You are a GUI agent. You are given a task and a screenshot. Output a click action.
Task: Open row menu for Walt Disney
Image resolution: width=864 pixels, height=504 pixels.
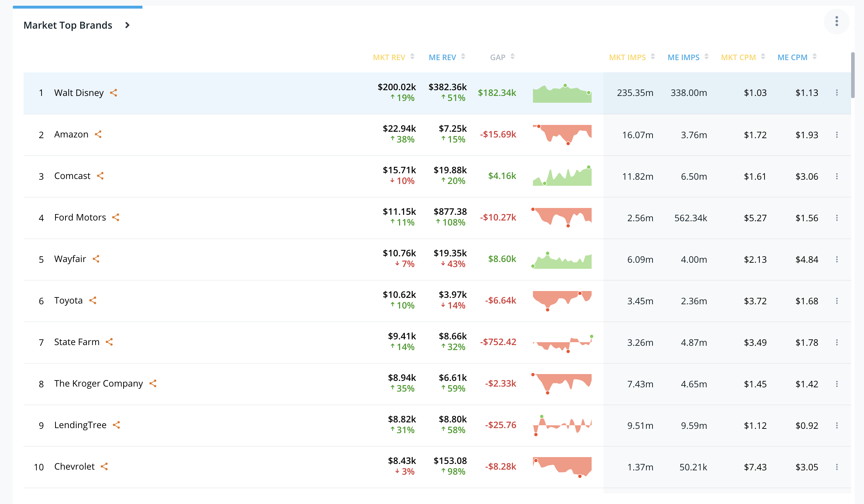coord(837,93)
